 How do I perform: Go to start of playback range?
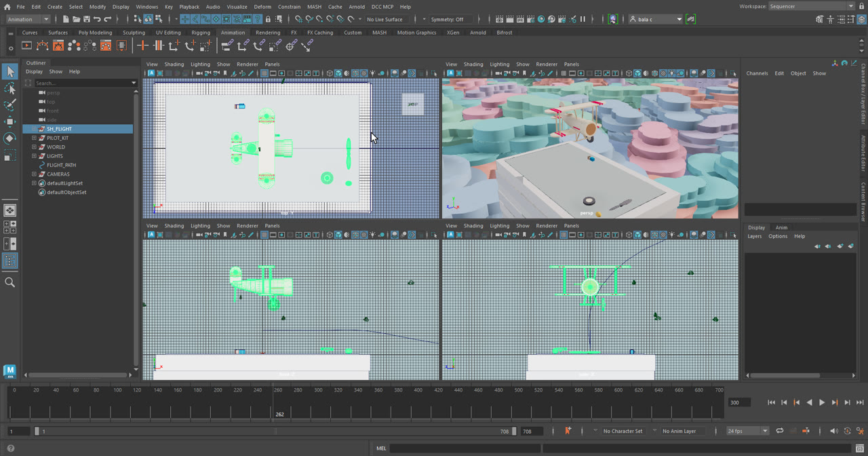pos(771,402)
